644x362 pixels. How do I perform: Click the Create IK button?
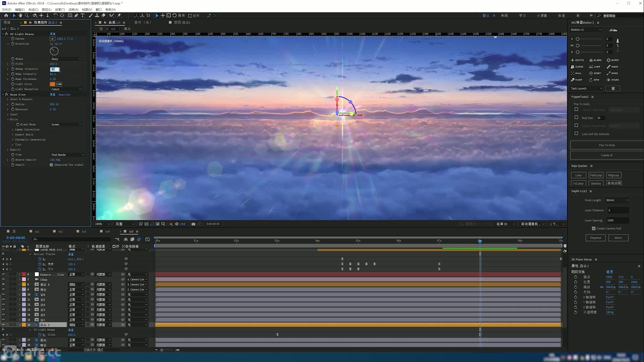point(606,155)
